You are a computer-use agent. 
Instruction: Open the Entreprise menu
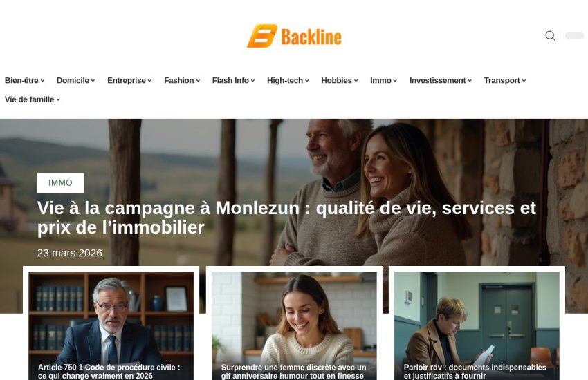(x=129, y=81)
